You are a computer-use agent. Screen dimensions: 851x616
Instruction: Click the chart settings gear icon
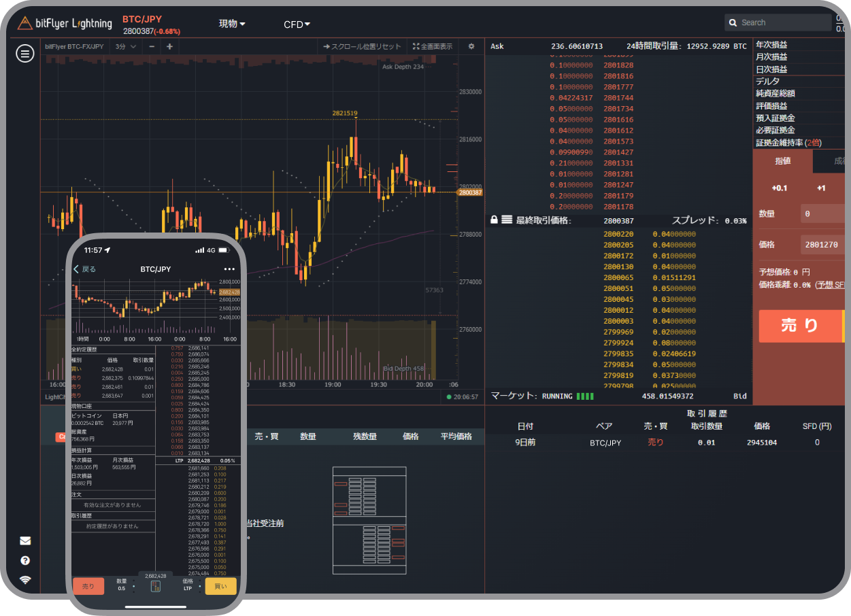(x=471, y=47)
